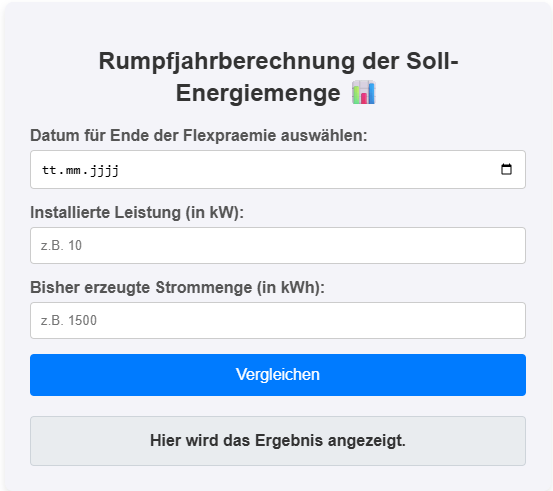Open the calendar picker icon

click(506, 169)
